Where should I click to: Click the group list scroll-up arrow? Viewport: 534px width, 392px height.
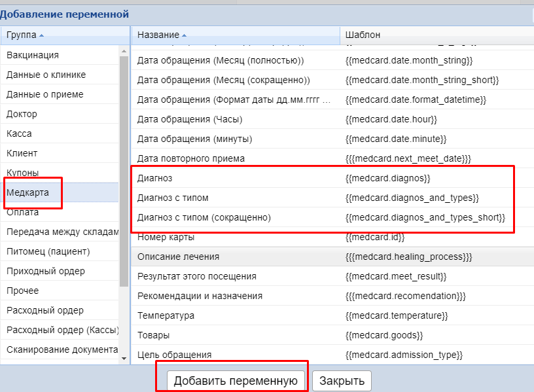(124, 50)
